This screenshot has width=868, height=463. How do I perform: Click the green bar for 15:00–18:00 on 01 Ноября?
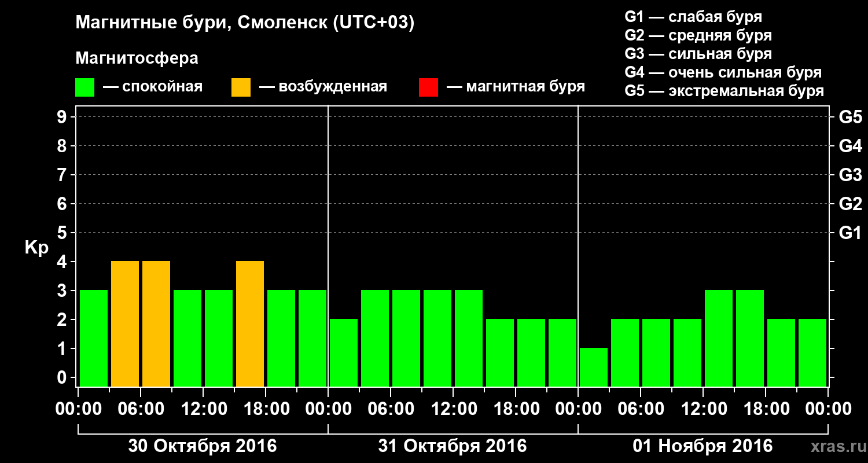[750, 338]
